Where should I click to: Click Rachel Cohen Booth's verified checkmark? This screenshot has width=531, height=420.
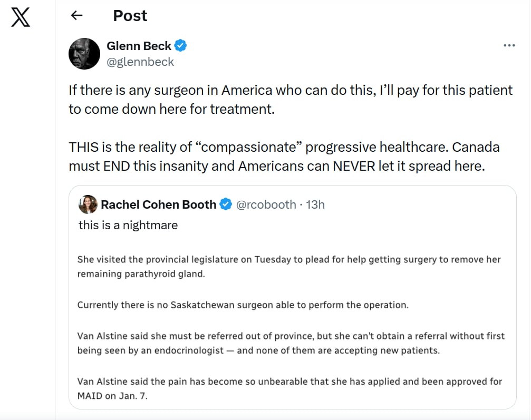pyautogui.click(x=226, y=204)
